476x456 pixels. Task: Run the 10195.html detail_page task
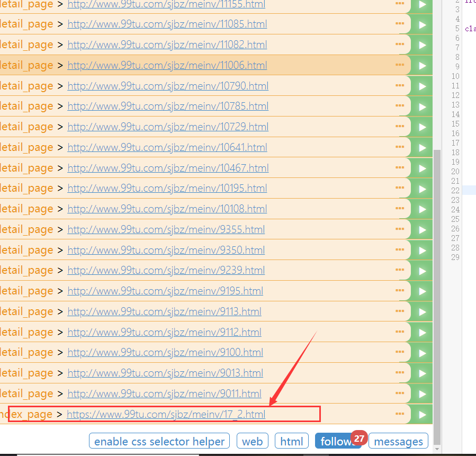(422, 189)
